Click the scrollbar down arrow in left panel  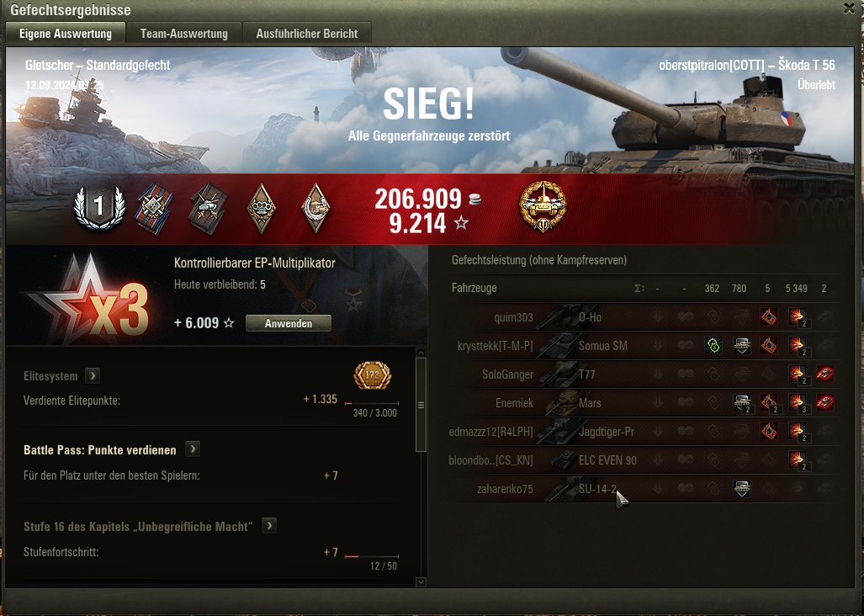(x=421, y=581)
